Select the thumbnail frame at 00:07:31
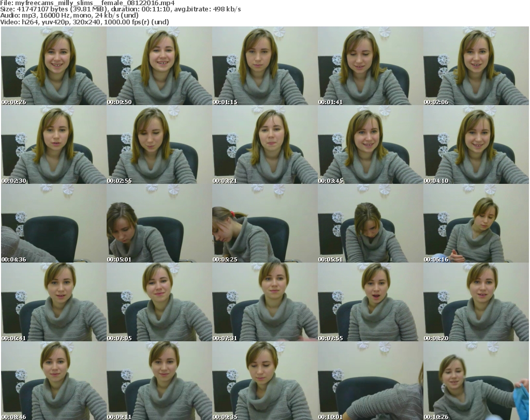 pos(264,302)
